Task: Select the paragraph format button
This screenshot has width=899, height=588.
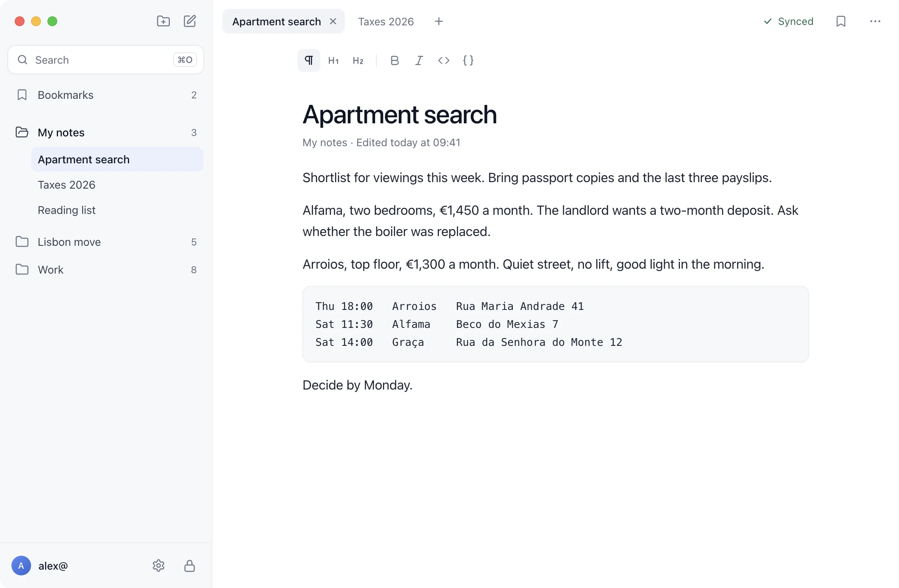Action: 309,60
